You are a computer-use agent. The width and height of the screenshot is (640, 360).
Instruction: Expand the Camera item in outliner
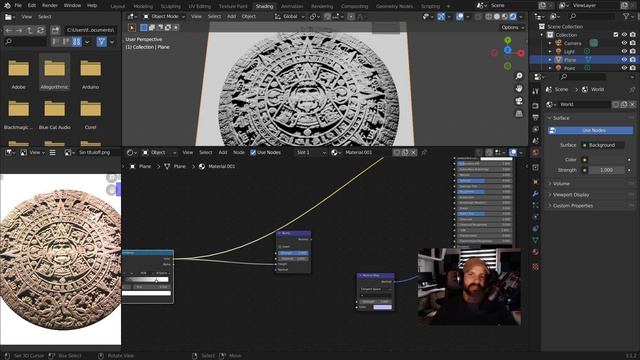550,43
